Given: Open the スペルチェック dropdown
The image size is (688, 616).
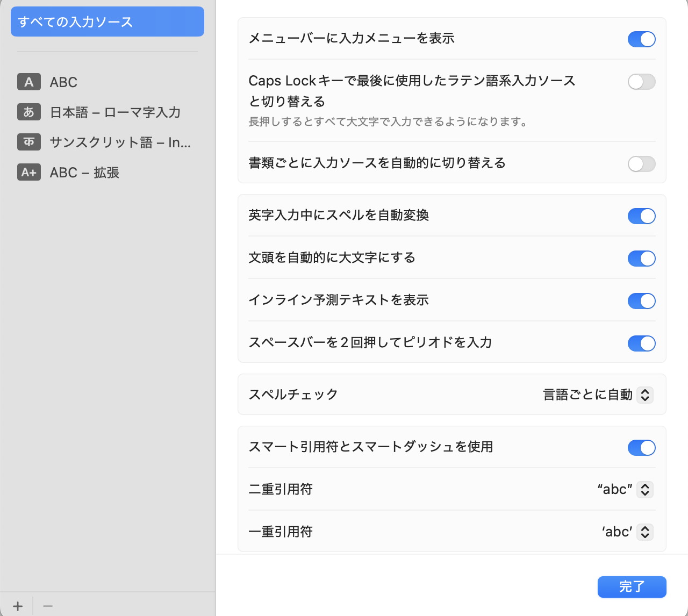Looking at the screenshot, I should pyautogui.click(x=644, y=395).
